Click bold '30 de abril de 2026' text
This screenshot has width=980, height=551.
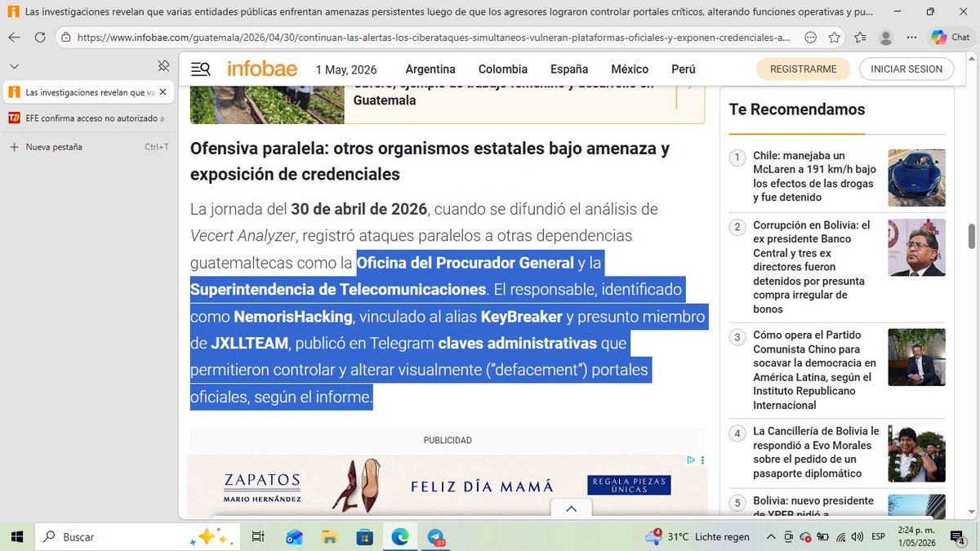tap(359, 209)
